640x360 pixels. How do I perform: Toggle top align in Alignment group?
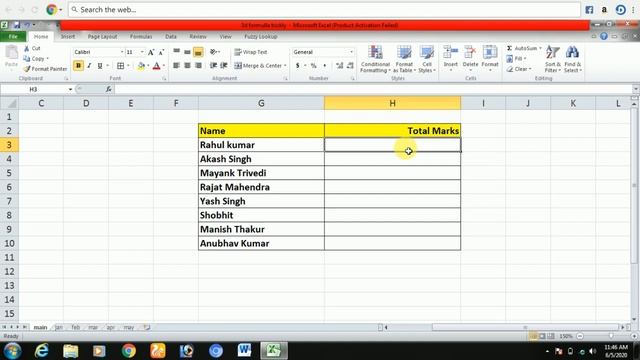point(176,52)
